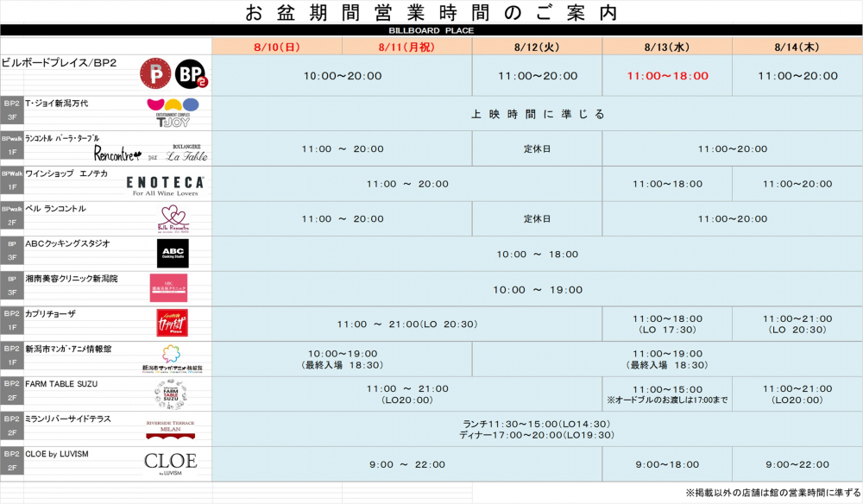863x504 pixels.
Task: Click the "湘南美容クリニック新潟院" store name
Action: tap(72, 279)
